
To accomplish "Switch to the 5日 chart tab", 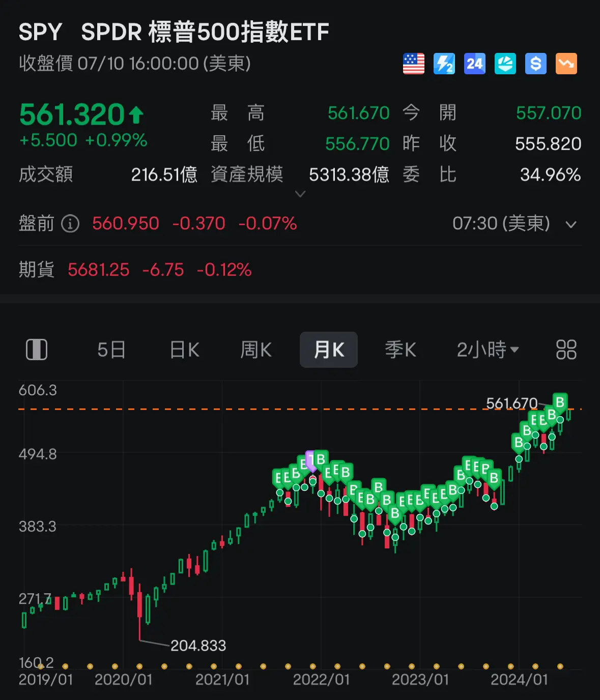I will 111,350.
